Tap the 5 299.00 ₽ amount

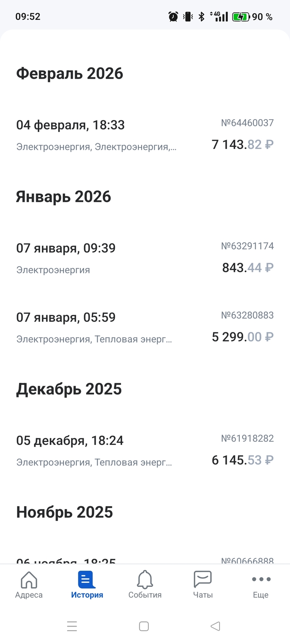[x=242, y=337]
